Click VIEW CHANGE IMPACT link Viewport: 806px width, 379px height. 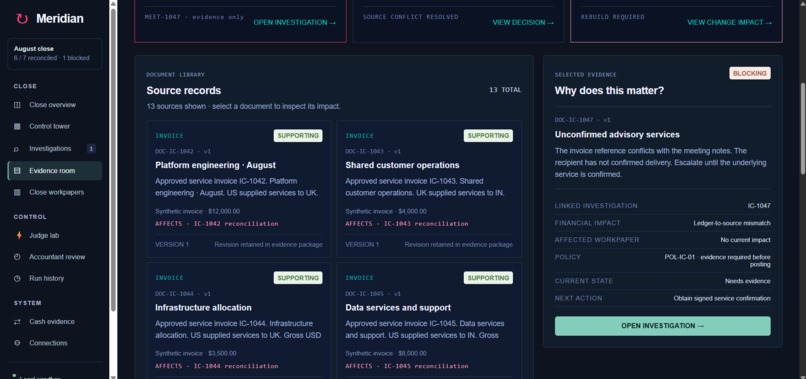click(x=729, y=23)
